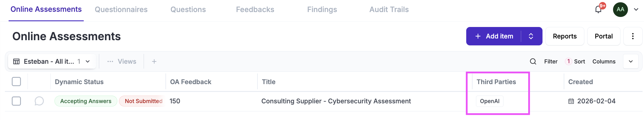Switch to the Questionnaires tab
The image size is (644, 120).
pyautogui.click(x=121, y=9)
